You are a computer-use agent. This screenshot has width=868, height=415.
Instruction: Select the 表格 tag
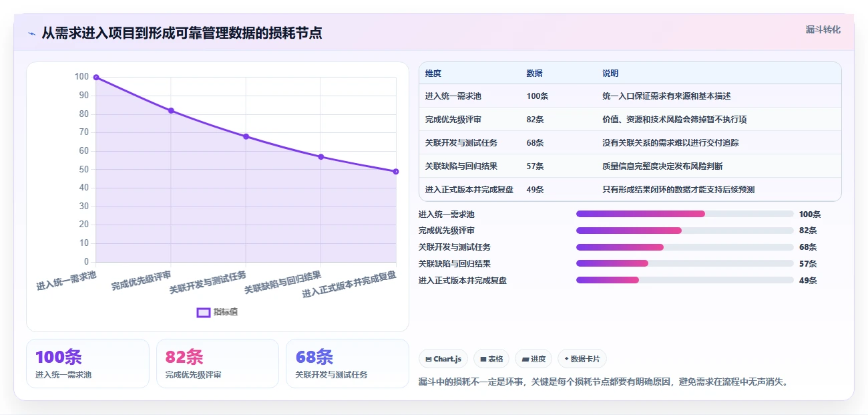[x=491, y=359]
